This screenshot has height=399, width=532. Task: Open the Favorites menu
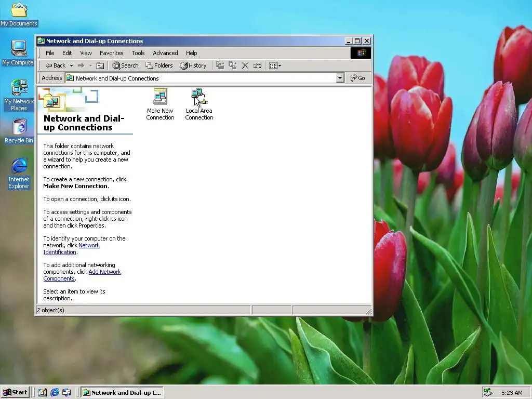tap(111, 53)
